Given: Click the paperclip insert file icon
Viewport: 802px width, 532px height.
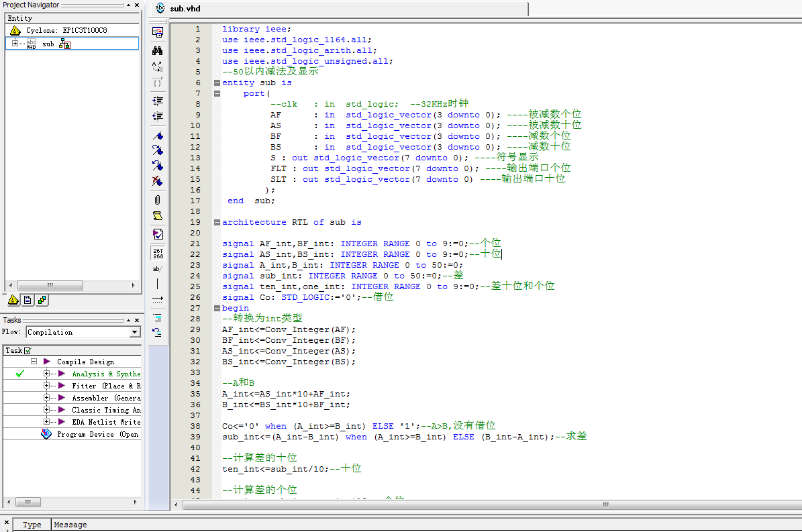Looking at the screenshot, I should [x=158, y=200].
